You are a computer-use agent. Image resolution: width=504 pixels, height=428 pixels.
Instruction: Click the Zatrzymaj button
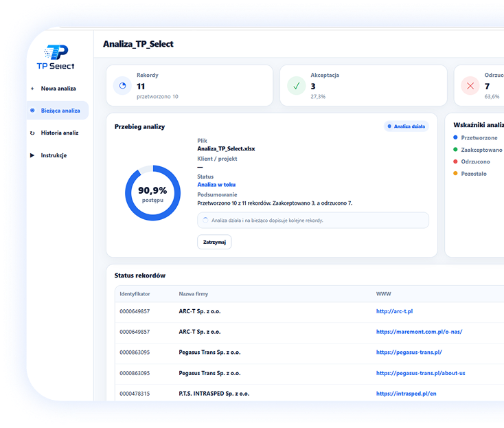tap(214, 242)
